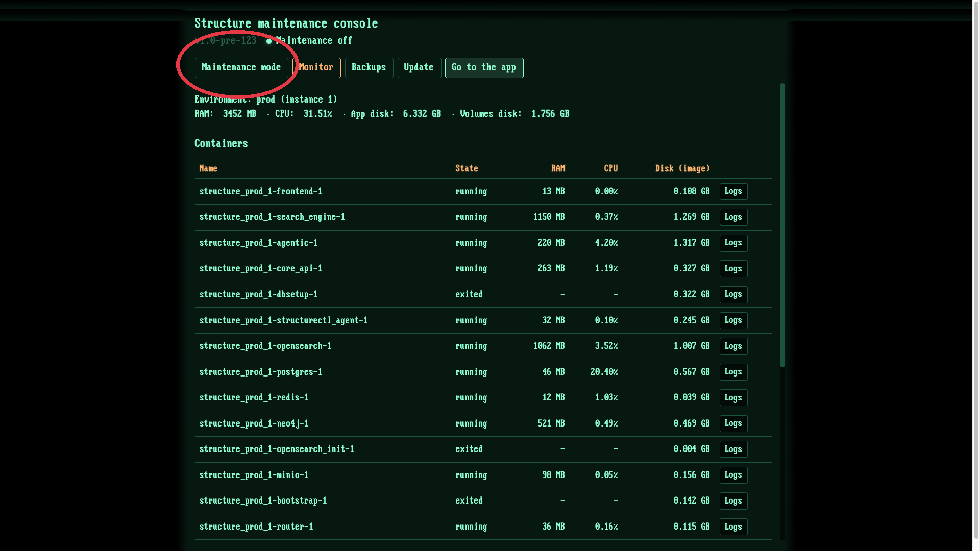This screenshot has height=551, width=980.
Task: Open structurectl_agent-1 logs
Action: tap(733, 320)
